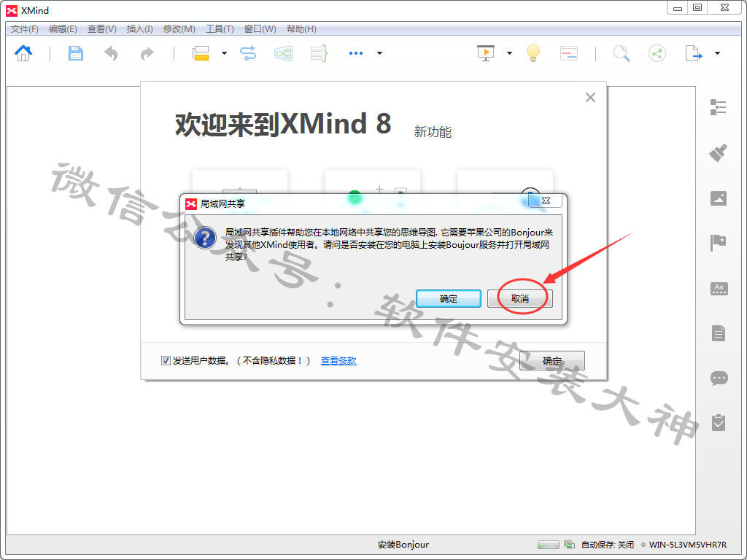Insert a new topic from the toolbar
Image resolution: width=747 pixels, height=560 pixels.
coord(201,53)
